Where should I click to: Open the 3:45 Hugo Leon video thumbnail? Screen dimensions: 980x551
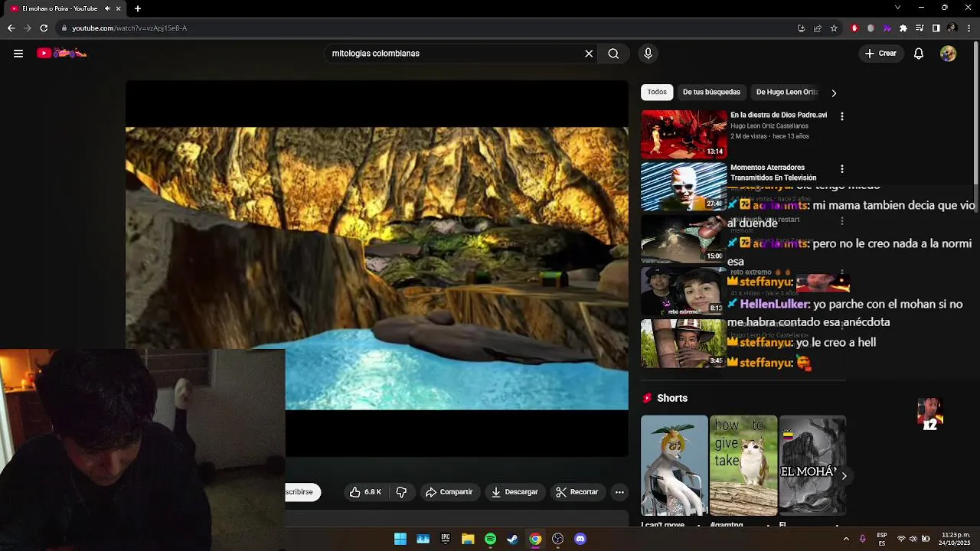(684, 343)
